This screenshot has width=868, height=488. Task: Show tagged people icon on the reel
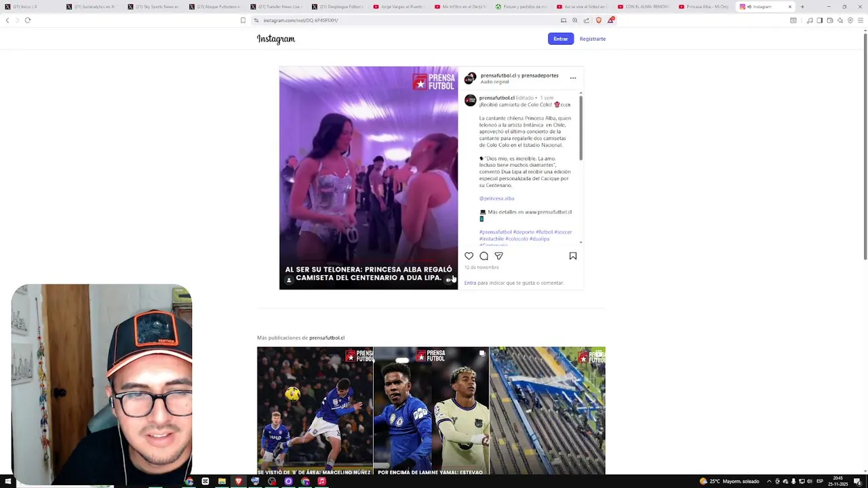pos(288,280)
